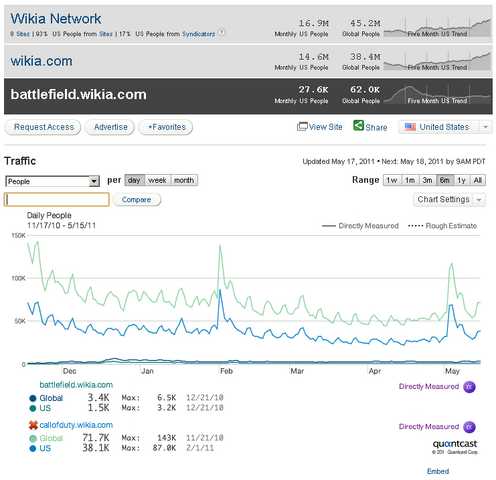Click the callofduty Global legend label

click(x=51, y=438)
